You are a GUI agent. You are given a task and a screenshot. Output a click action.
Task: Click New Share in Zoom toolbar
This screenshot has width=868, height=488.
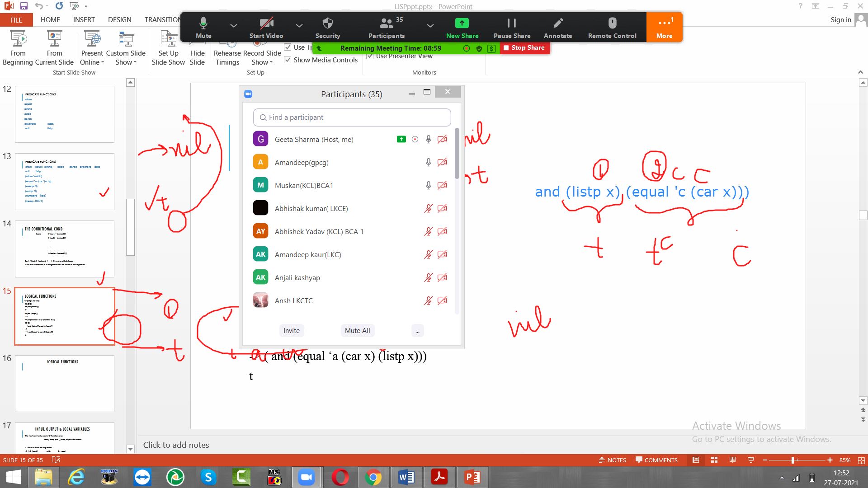click(x=462, y=28)
